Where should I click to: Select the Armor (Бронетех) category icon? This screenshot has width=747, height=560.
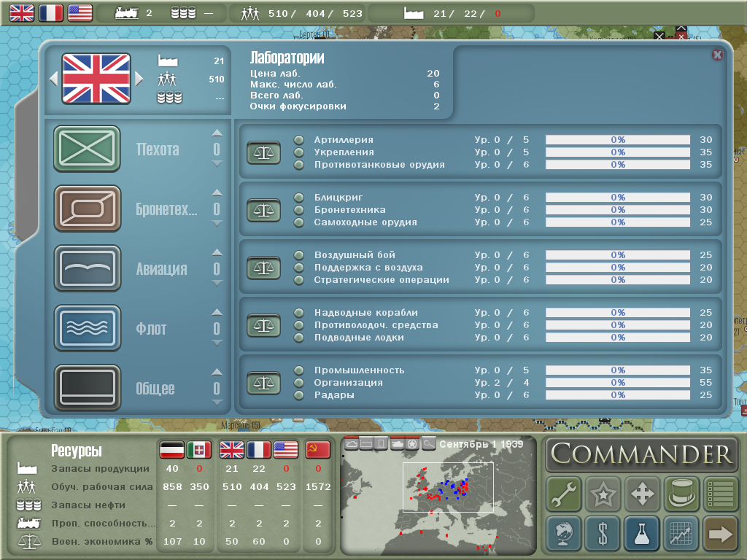87,209
